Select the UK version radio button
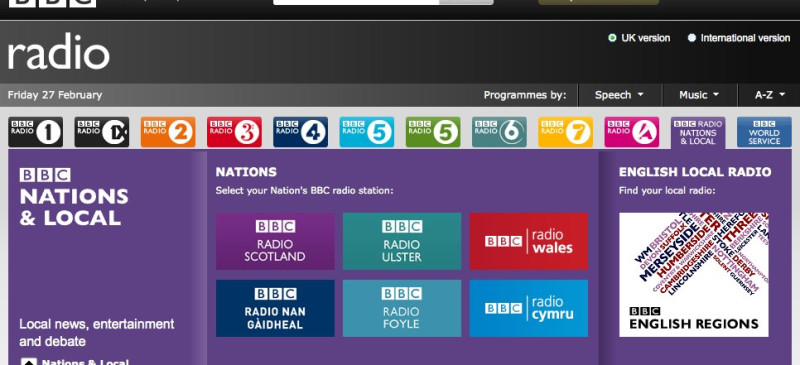The height and width of the screenshot is (365, 800). [612, 38]
